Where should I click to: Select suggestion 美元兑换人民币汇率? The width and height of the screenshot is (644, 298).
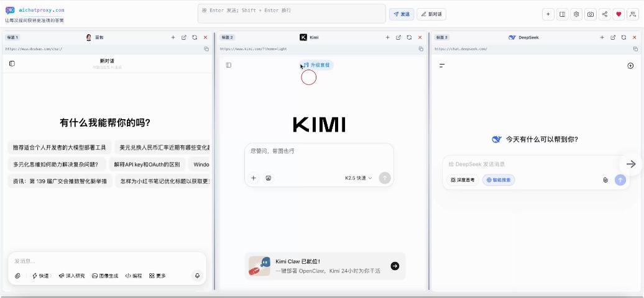click(163, 147)
